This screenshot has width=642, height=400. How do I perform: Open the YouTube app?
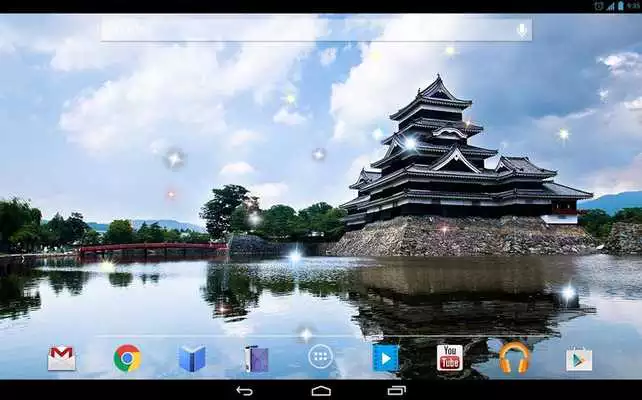click(x=450, y=358)
